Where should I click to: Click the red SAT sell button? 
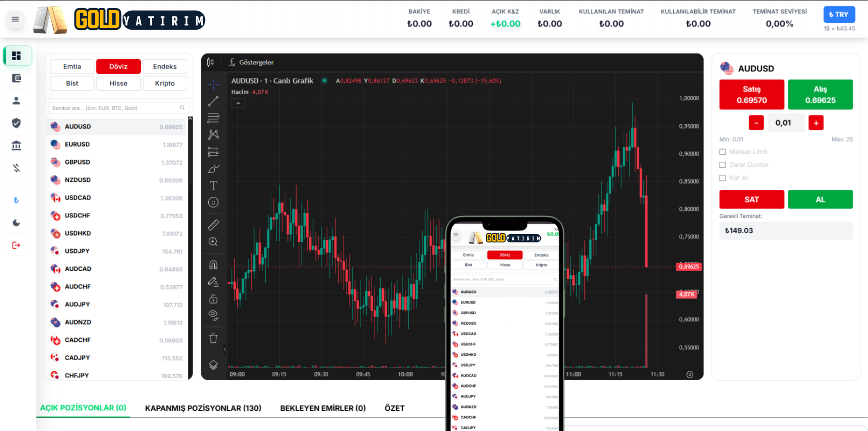coord(752,200)
